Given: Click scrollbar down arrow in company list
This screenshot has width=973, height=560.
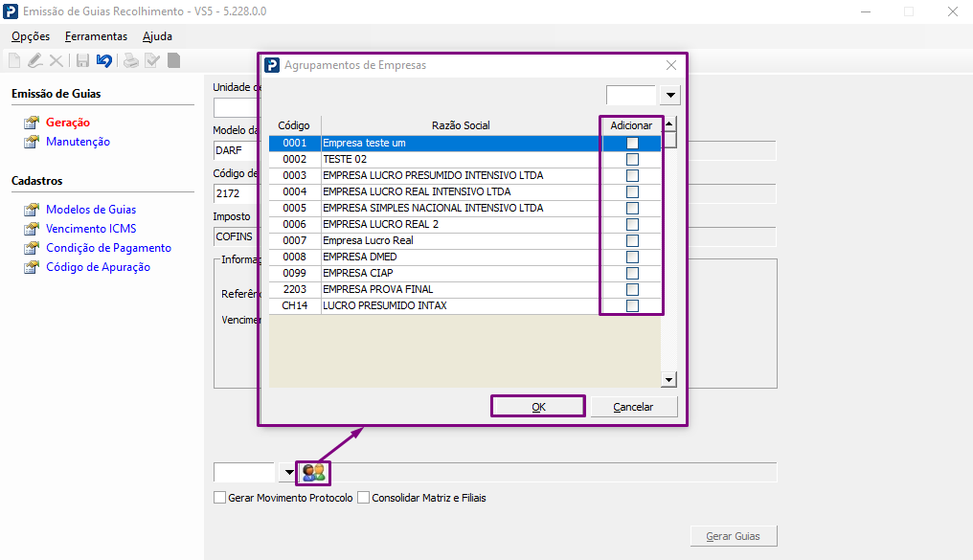Looking at the screenshot, I should click(668, 379).
